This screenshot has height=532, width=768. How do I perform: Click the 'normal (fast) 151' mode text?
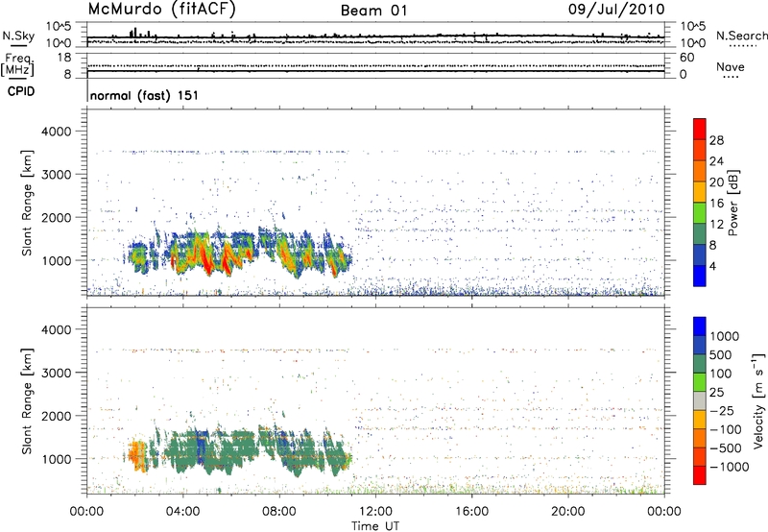coord(145,95)
